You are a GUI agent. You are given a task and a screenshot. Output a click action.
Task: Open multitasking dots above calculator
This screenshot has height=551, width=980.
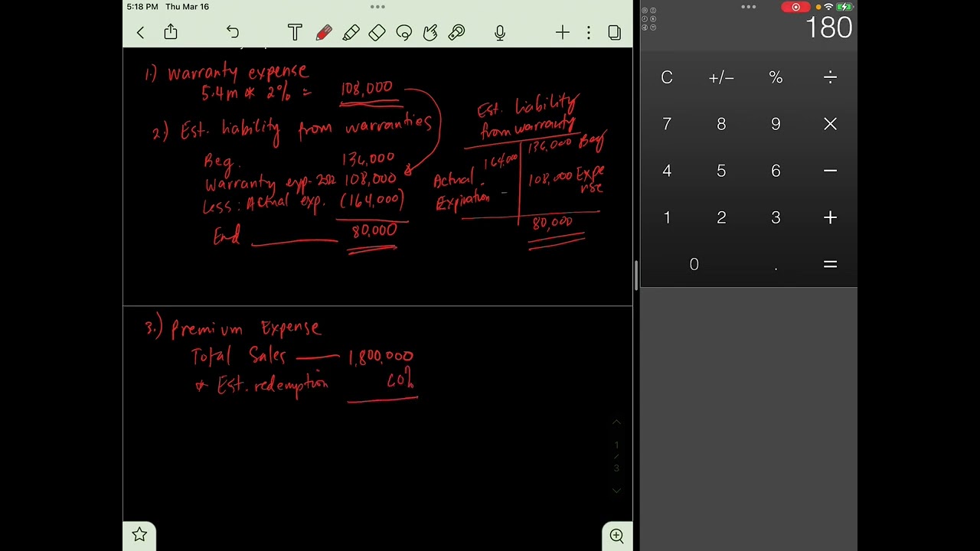pos(748,7)
